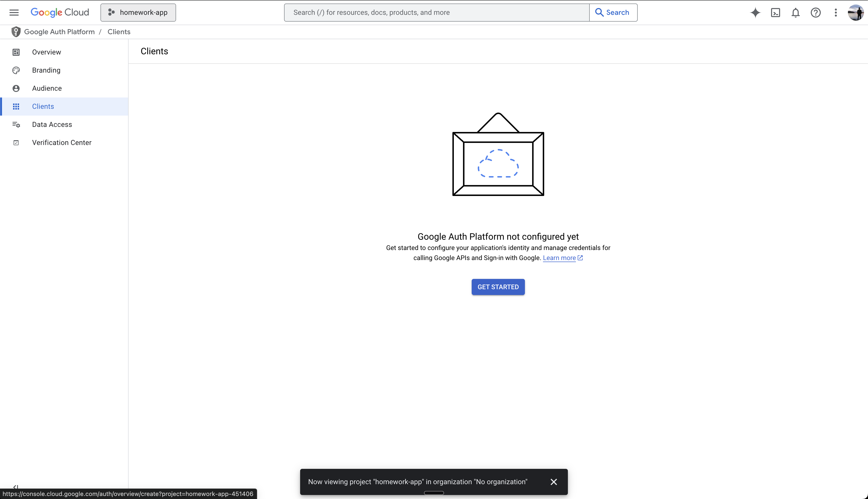The width and height of the screenshot is (868, 499).
Task: Open the Overview sidebar item
Action: pos(64,52)
